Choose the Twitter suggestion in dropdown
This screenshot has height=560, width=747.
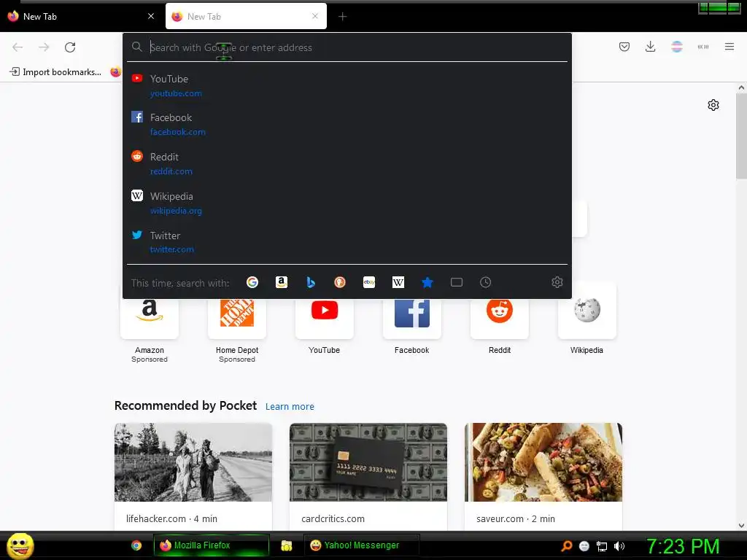coord(347,242)
